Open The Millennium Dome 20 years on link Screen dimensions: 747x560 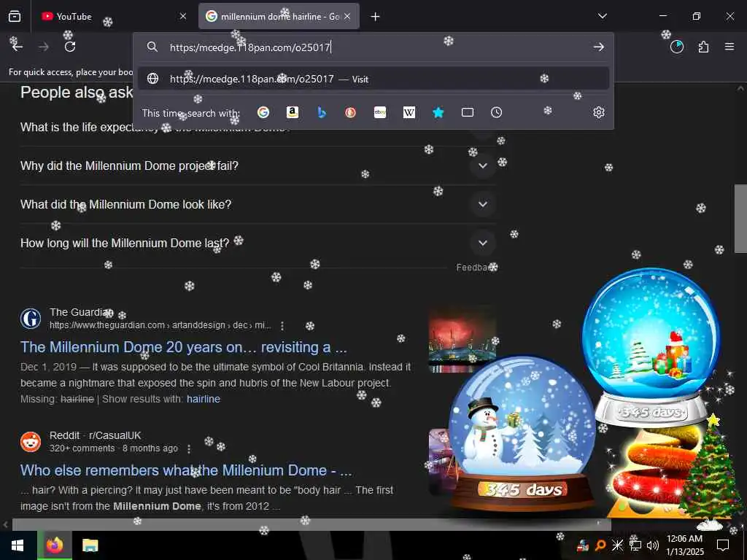(183, 347)
